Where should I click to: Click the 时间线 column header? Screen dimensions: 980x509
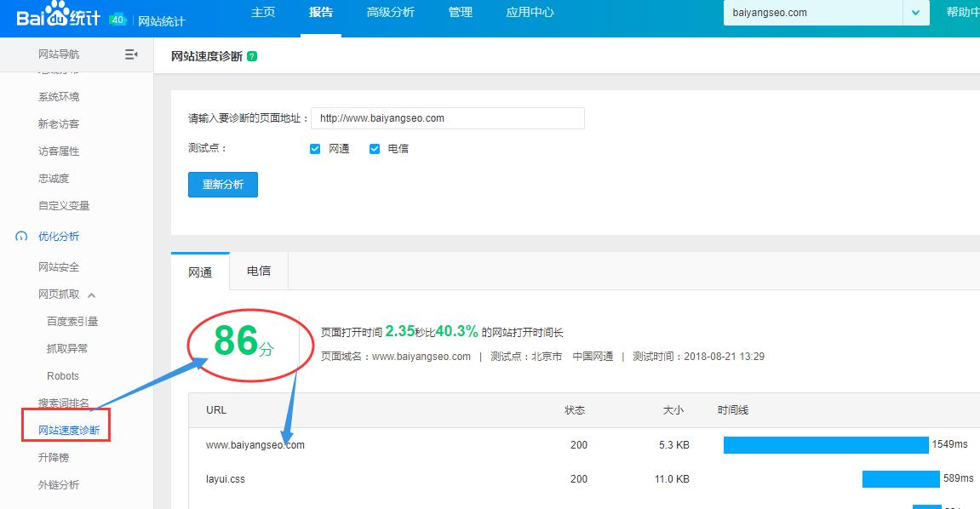tap(733, 410)
